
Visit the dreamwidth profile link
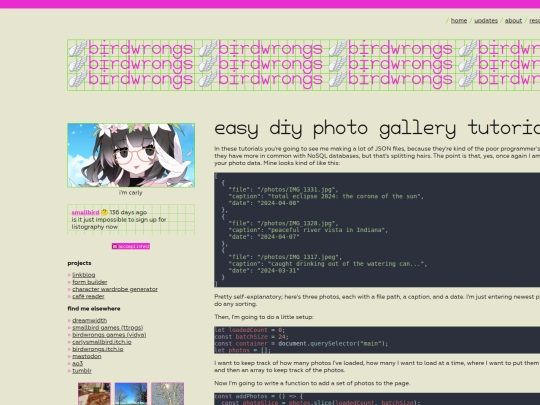point(90,321)
